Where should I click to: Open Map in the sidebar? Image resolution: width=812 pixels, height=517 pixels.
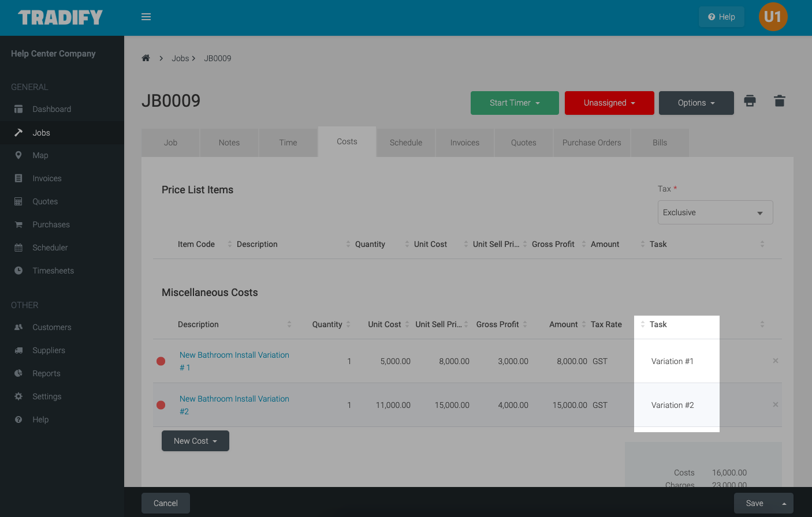pyautogui.click(x=40, y=155)
